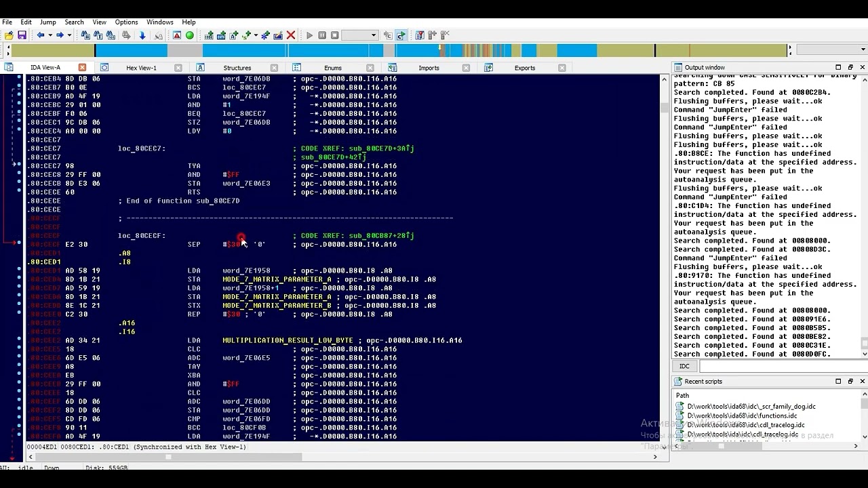Focus the IDC command input field
Screen dimensions: 868x488
coord(783,366)
